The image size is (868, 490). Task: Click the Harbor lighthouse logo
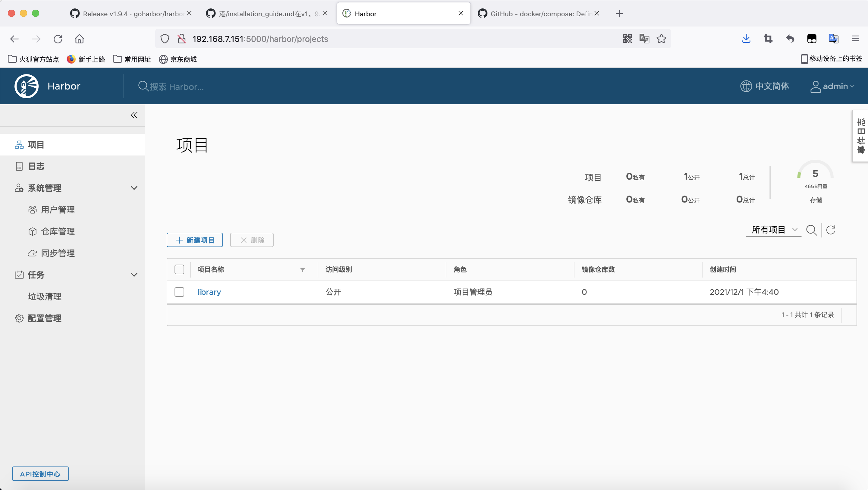coord(27,86)
